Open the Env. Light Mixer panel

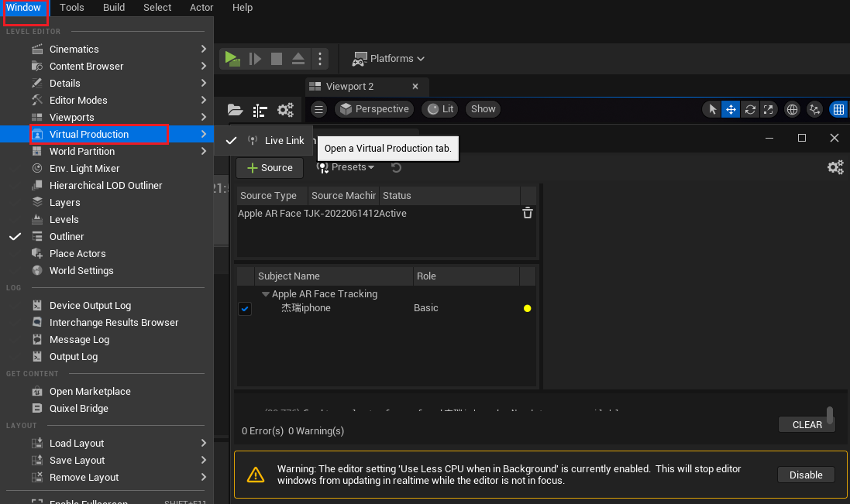tap(107, 168)
